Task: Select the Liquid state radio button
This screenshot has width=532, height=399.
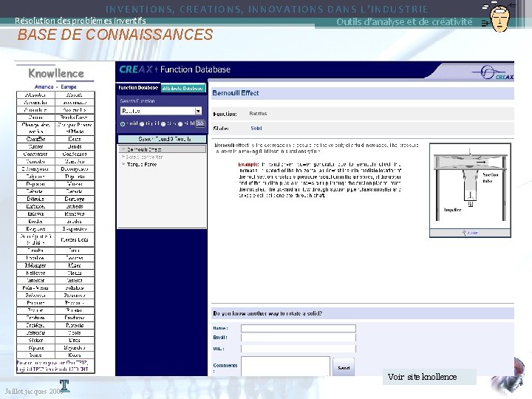Action: coord(142,124)
